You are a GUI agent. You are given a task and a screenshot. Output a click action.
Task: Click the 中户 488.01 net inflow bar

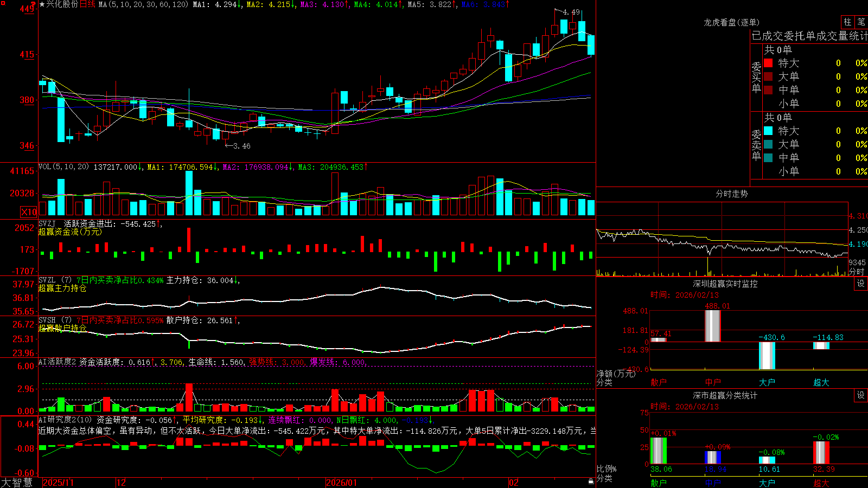712,326
